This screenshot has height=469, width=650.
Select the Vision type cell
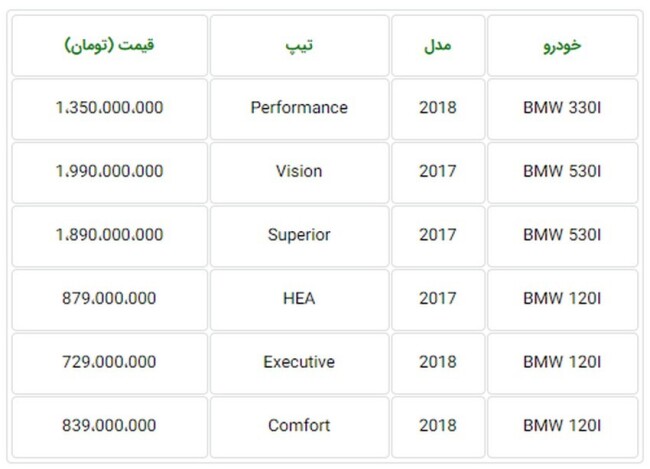click(299, 173)
